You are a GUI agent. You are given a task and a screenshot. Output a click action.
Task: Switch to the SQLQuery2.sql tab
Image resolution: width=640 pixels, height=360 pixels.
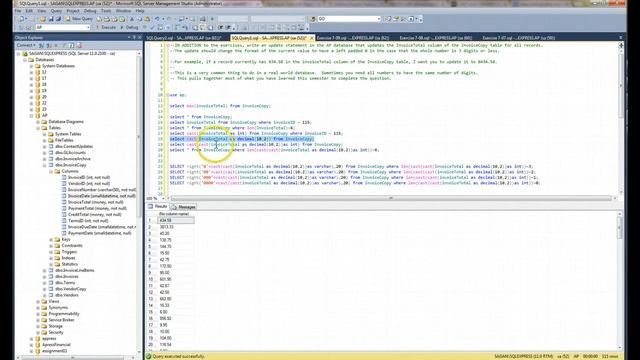point(184,38)
